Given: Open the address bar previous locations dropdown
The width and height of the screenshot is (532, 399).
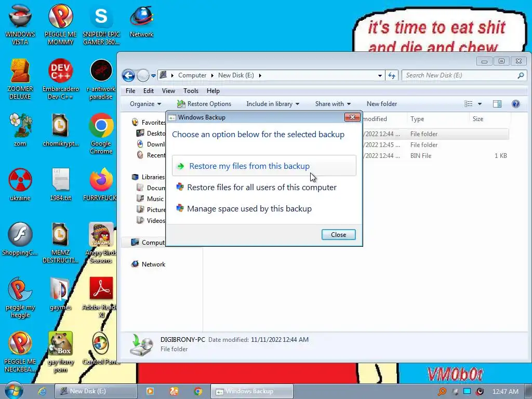Looking at the screenshot, I should click(380, 75).
